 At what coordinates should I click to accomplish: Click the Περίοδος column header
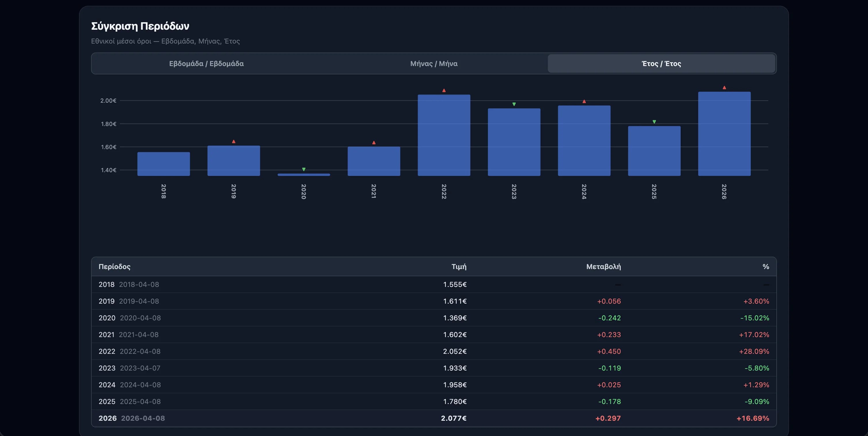[x=115, y=266]
